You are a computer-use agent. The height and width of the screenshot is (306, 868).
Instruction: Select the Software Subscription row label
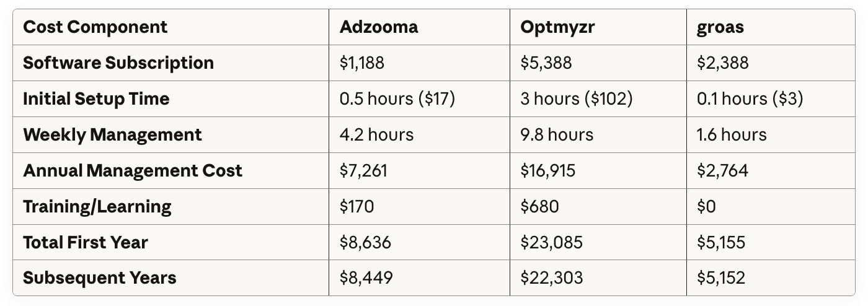(x=118, y=63)
